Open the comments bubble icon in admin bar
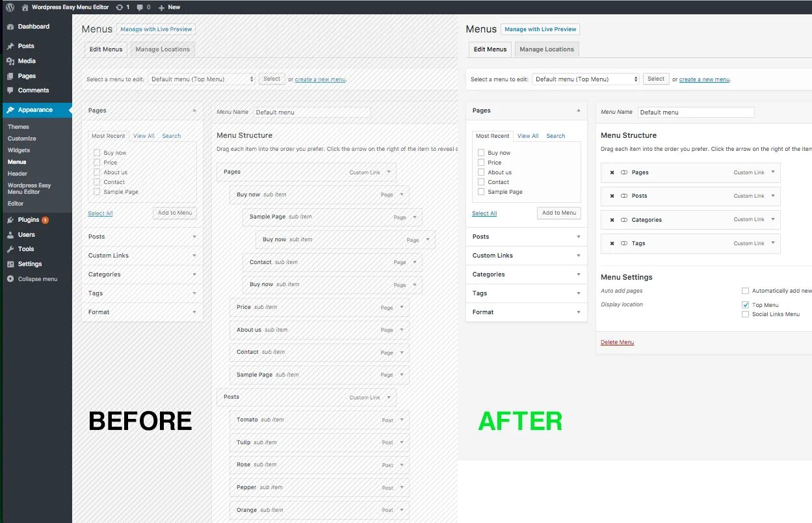812x523 pixels. [x=140, y=7]
